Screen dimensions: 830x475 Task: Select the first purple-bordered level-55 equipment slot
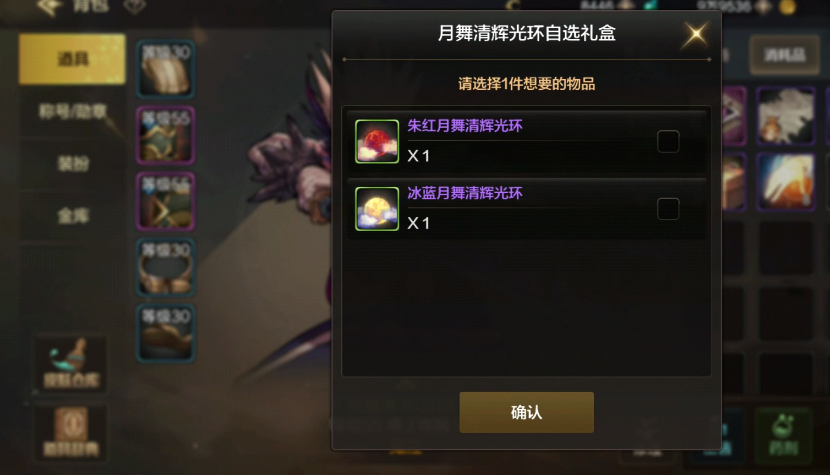(x=166, y=136)
